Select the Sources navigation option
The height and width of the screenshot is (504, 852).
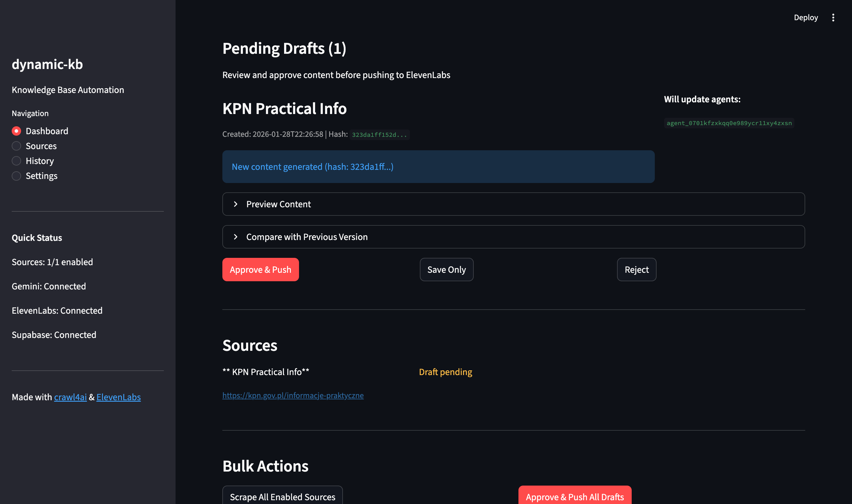pyautogui.click(x=41, y=146)
